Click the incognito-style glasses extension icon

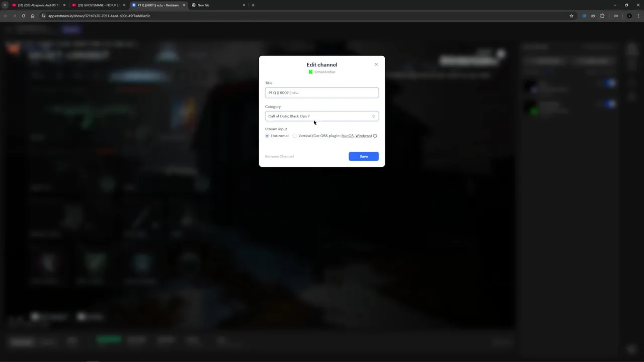tap(593, 16)
